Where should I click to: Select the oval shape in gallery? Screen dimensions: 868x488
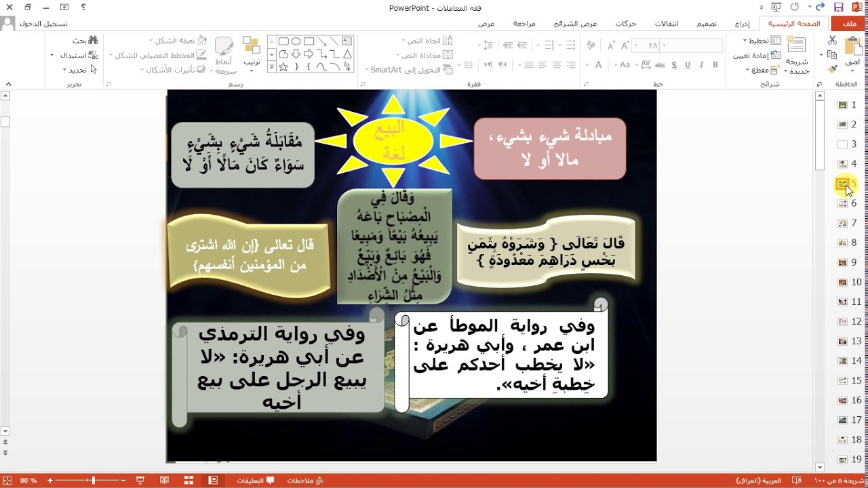click(296, 41)
